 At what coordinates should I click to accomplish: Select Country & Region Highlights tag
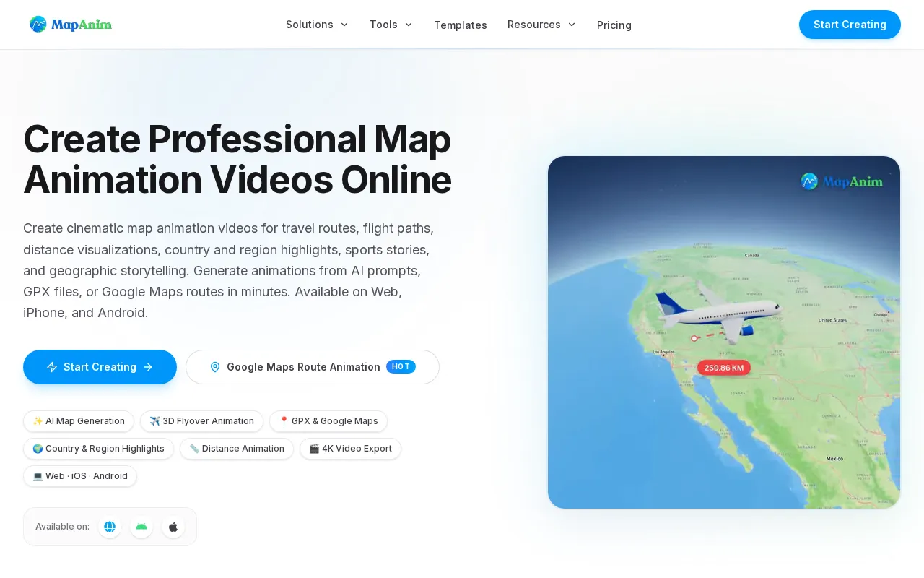tap(98, 449)
